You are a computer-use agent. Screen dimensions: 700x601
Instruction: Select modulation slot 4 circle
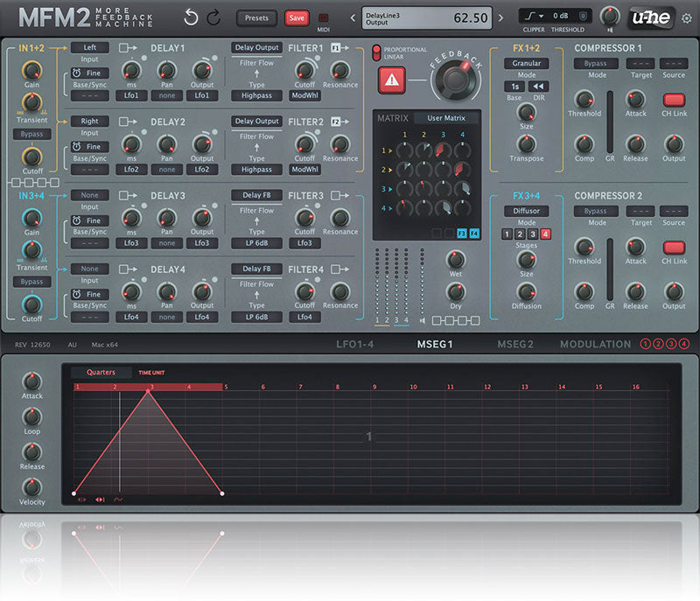pyautogui.click(x=684, y=344)
